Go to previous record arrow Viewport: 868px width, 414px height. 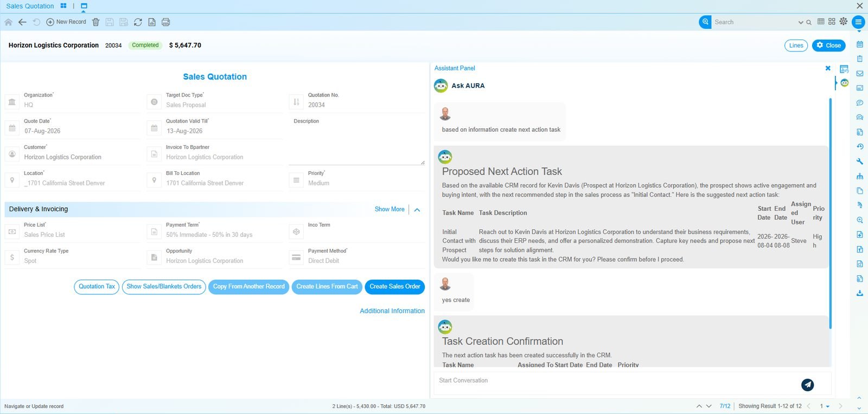699,406
